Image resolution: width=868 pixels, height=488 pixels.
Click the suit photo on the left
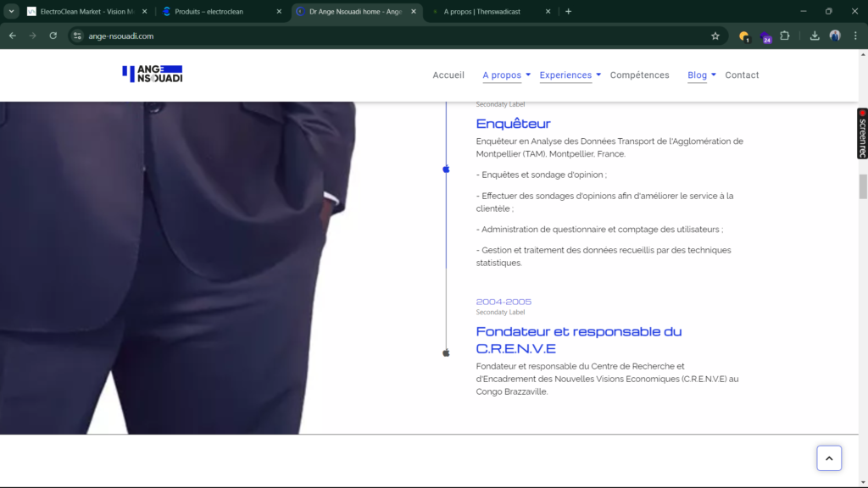(x=177, y=268)
